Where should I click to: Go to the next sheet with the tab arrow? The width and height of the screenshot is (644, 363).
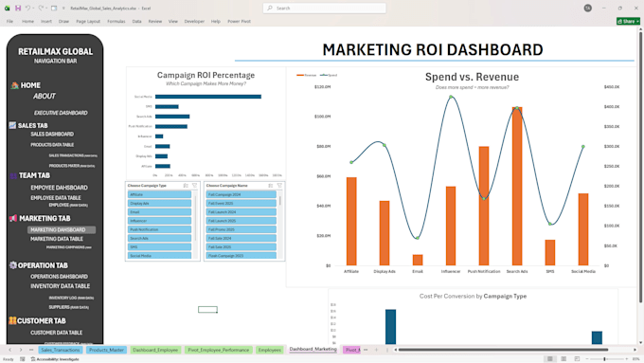pos(21,350)
